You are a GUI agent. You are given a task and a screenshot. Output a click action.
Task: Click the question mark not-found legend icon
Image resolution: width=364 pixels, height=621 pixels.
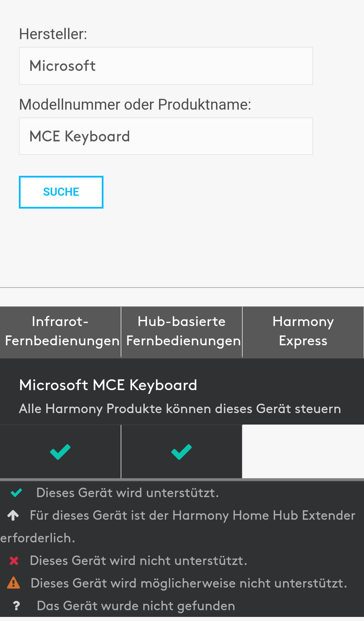tap(16, 606)
